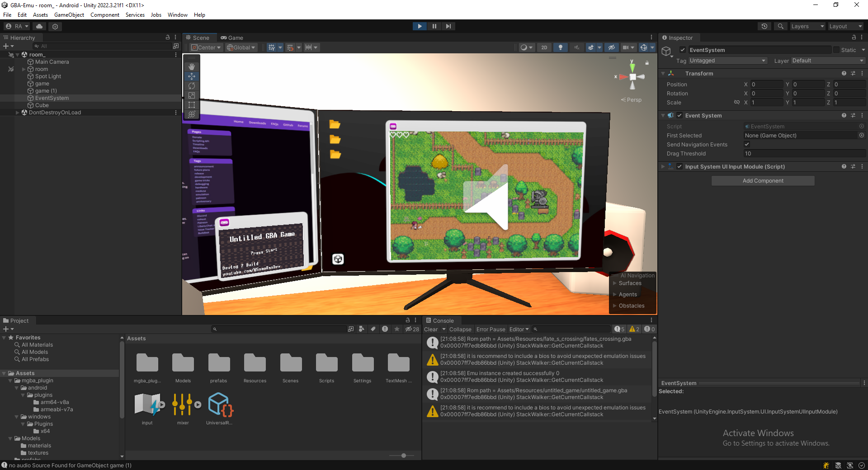Open the Layout dropdown in the top toolbar

[845, 26]
